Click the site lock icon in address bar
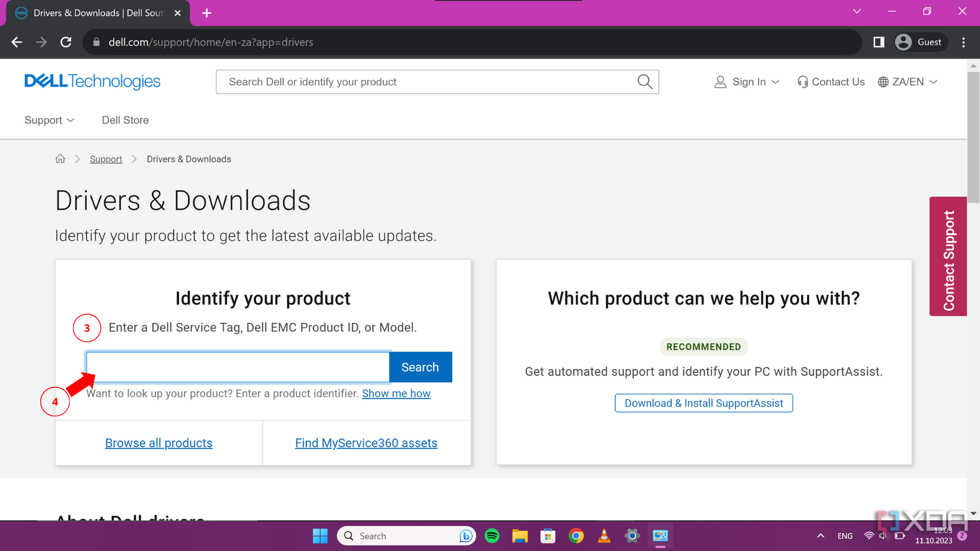The height and width of the screenshot is (551, 980). [x=96, y=42]
